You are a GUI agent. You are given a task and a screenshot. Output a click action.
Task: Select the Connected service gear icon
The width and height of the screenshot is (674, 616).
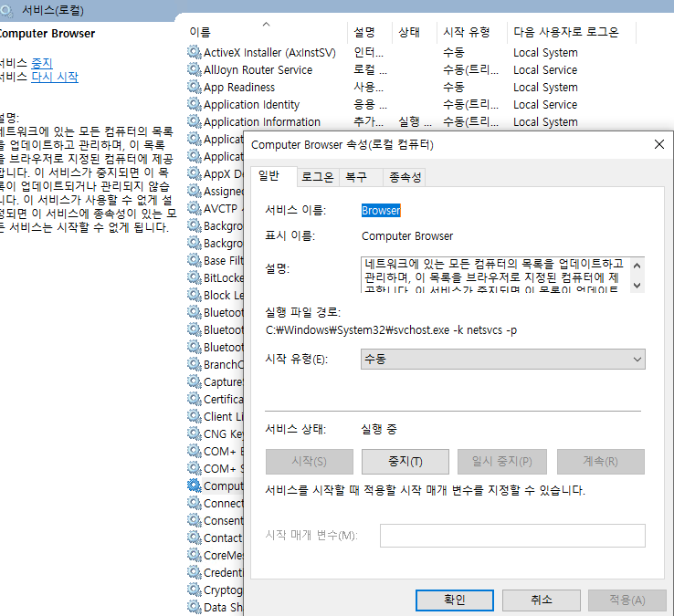click(195, 503)
